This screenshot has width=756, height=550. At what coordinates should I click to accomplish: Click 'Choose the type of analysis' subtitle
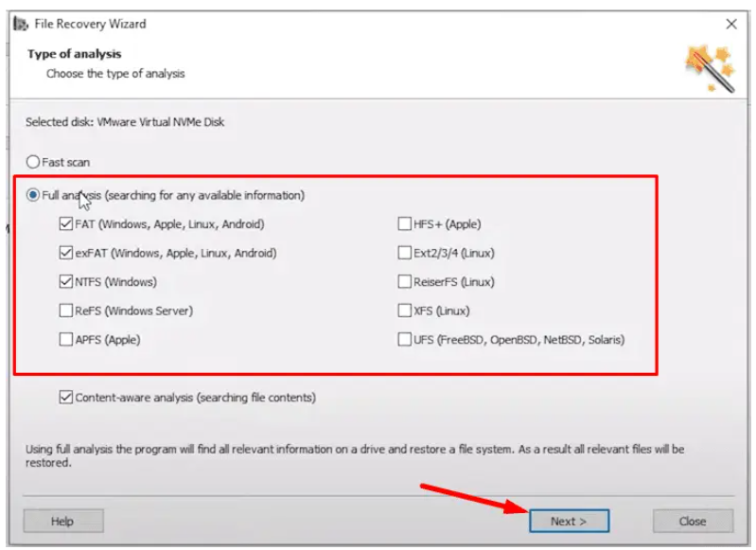pyautogui.click(x=115, y=74)
